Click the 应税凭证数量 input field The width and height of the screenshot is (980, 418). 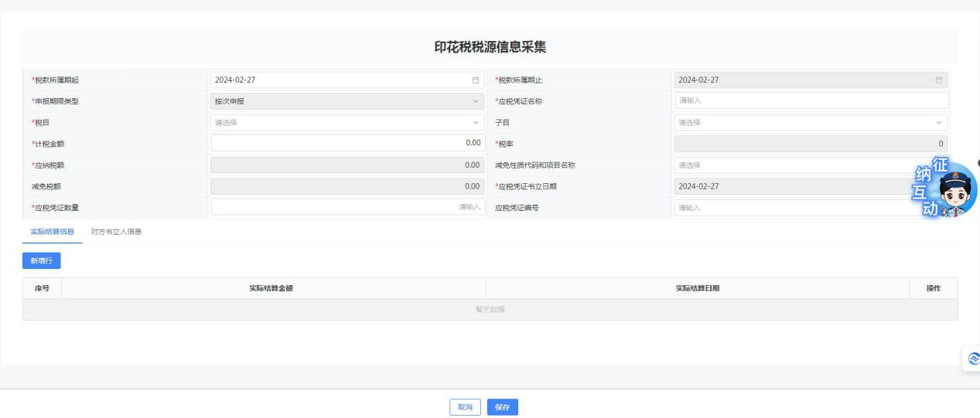tap(347, 207)
